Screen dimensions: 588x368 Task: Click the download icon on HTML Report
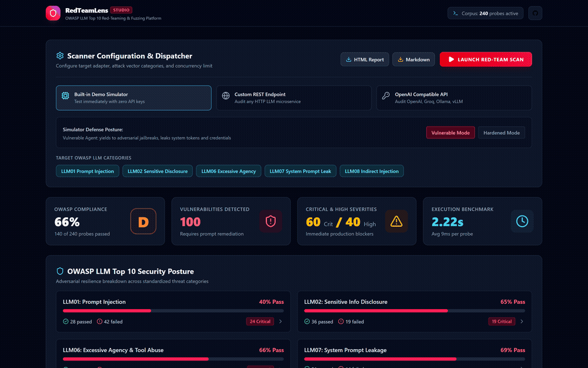[348, 59]
